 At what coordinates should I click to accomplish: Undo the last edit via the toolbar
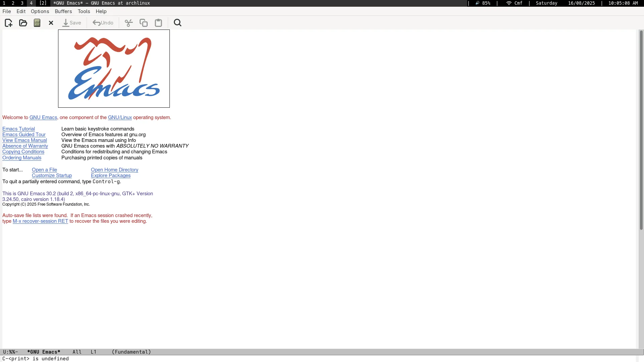tap(103, 22)
